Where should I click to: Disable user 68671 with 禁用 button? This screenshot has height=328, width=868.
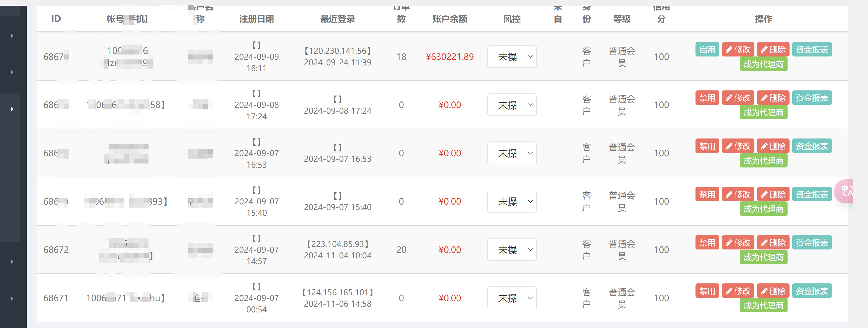coord(707,291)
